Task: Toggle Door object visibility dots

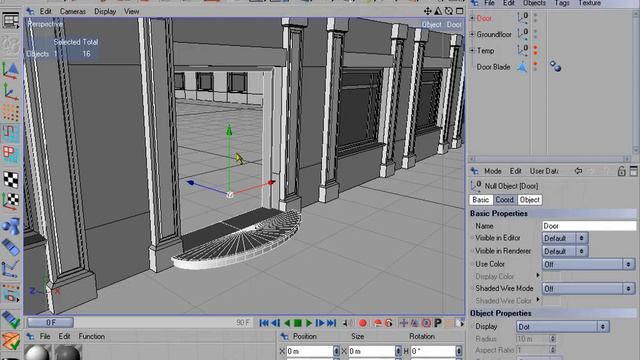Action: point(536,18)
